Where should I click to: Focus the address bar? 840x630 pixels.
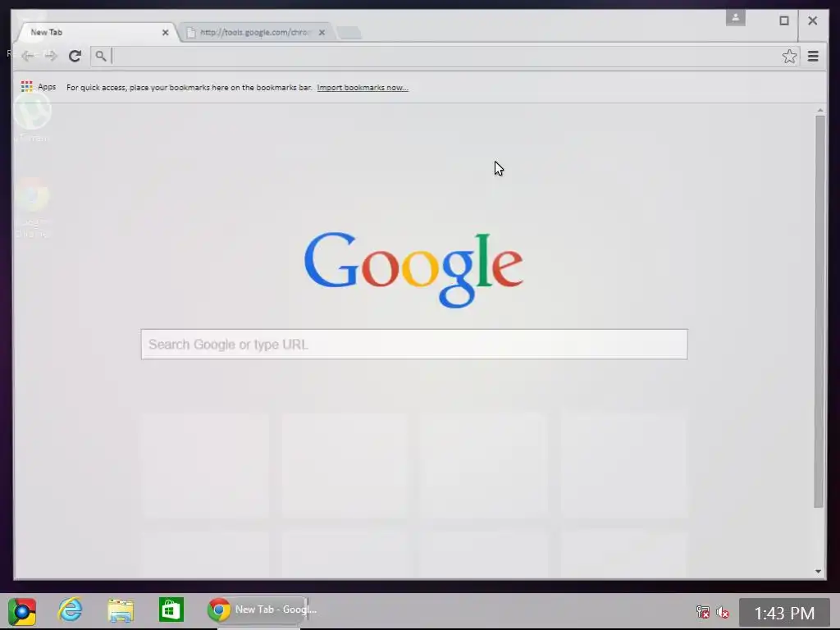[x=443, y=56]
